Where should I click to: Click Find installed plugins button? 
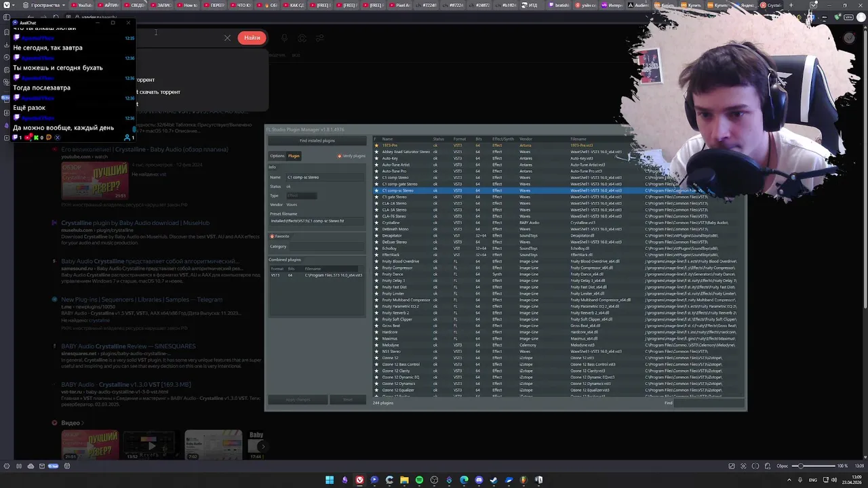point(317,141)
